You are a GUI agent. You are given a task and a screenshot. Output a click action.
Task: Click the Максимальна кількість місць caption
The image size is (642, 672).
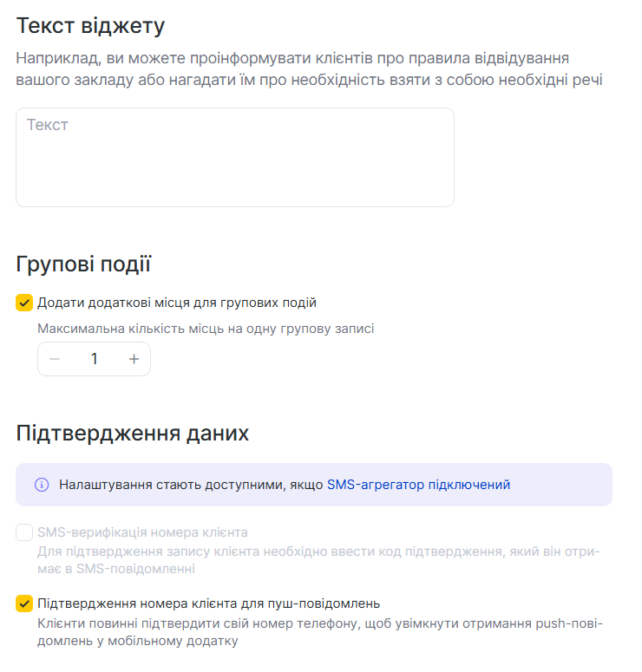pyautogui.click(x=206, y=329)
